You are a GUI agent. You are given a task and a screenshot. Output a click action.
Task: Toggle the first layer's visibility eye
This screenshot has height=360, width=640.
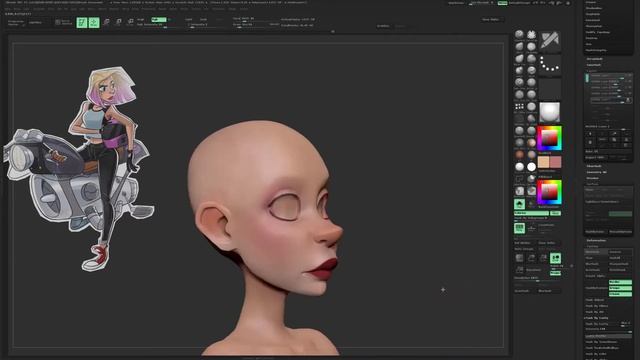click(x=629, y=76)
